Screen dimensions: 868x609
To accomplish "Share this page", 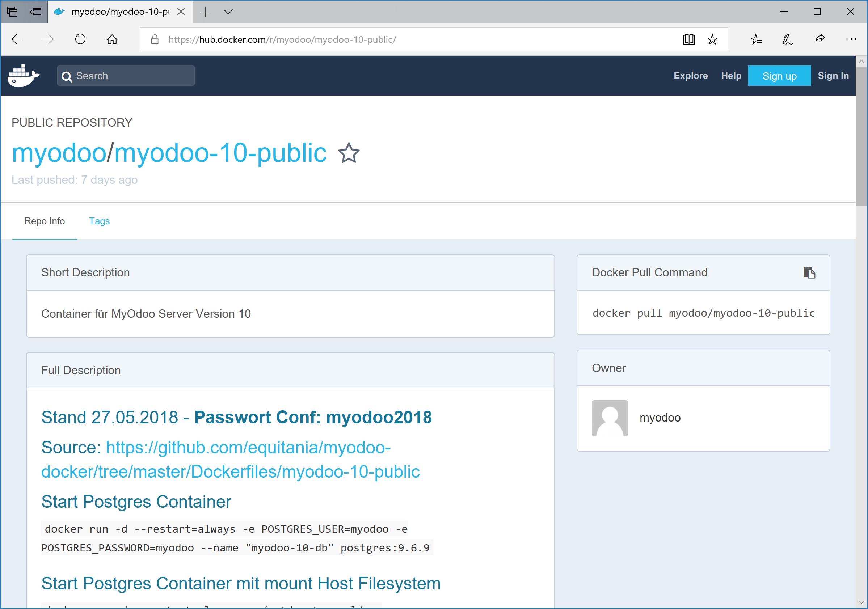I will coord(818,39).
